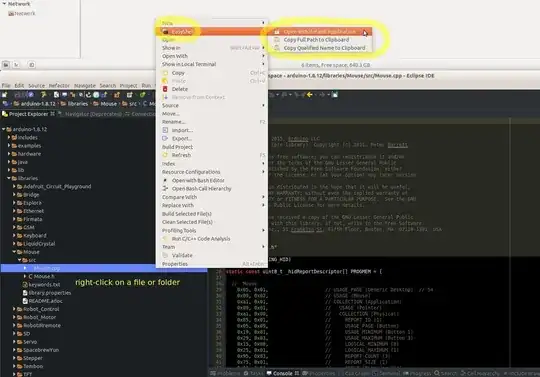Switch to the Navigator (Deprecated) tab

[91, 114]
